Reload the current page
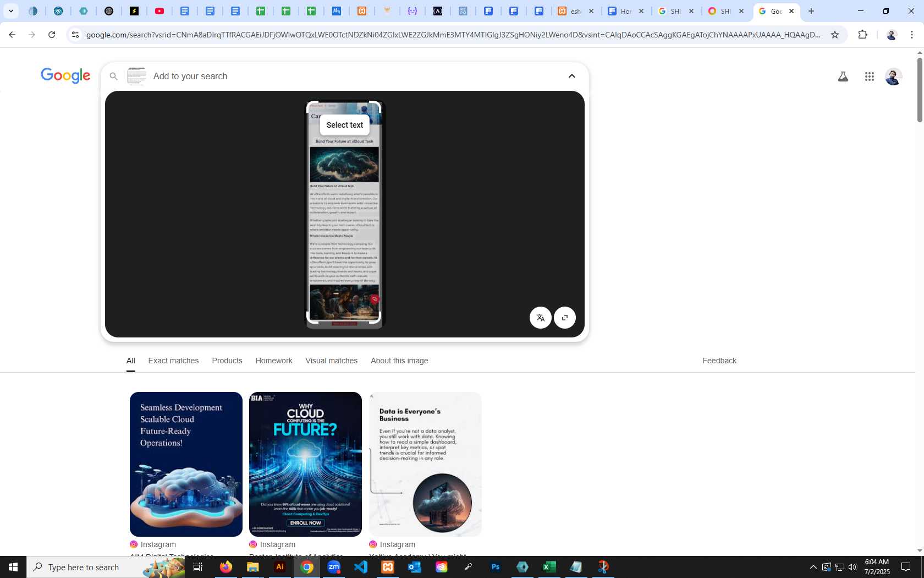This screenshot has width=924, height=578. click(x=52, y=35)
